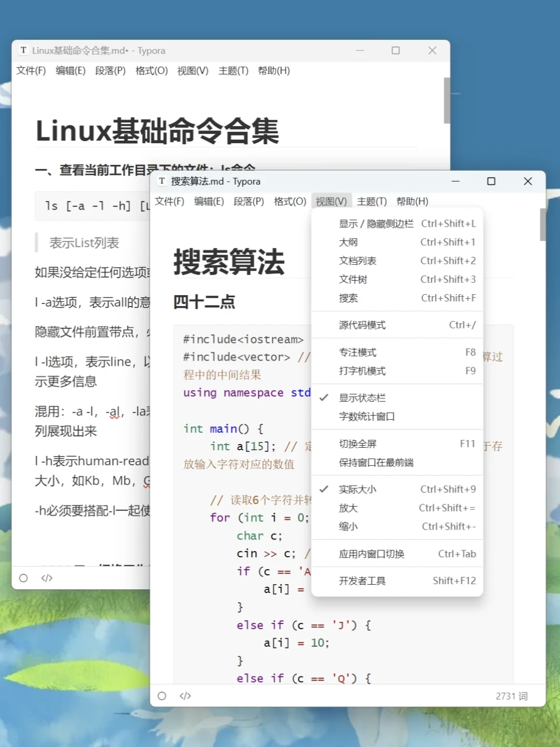Open the 文件(F) menu in the Linux window
This screenshot has width=560, height=747.
click(30, 71)
